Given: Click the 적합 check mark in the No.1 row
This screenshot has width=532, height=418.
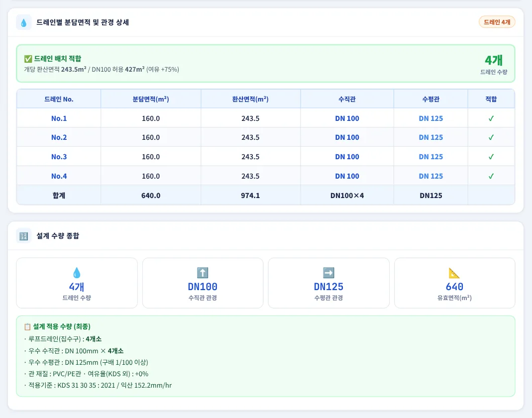Looking at the screenshot, I should 491,118.
